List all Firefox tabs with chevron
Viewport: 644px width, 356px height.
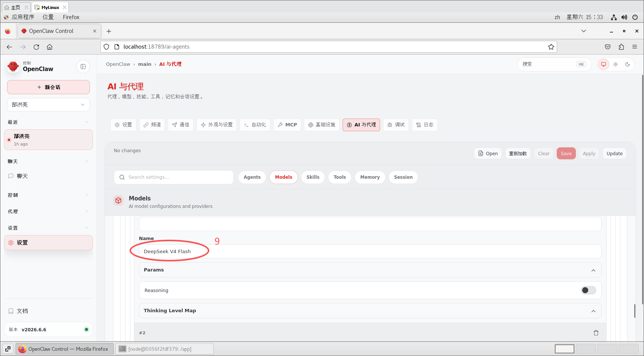pos(584,31)
